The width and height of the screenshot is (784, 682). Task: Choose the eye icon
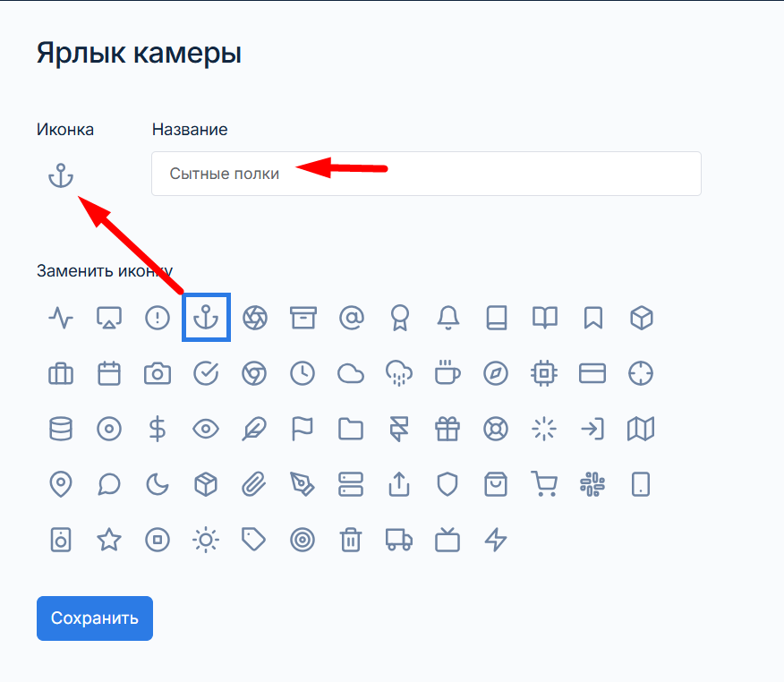pyautogui.click(x=206, y=429)
